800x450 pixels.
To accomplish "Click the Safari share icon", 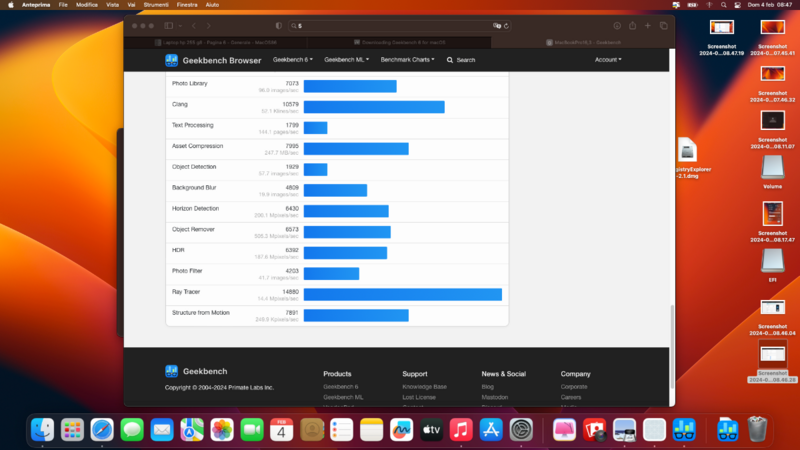I will coord(633,26).
